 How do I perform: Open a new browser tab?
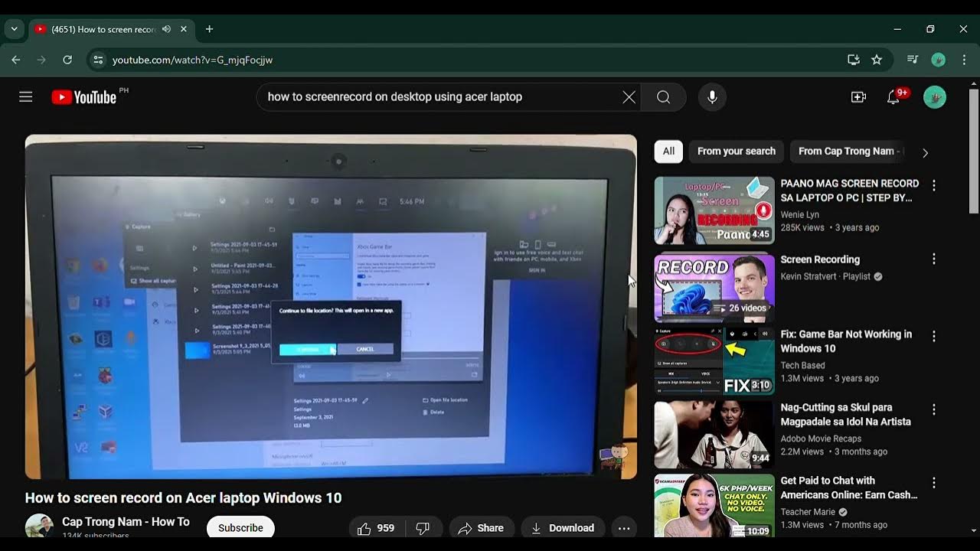[x=209, y=29]
